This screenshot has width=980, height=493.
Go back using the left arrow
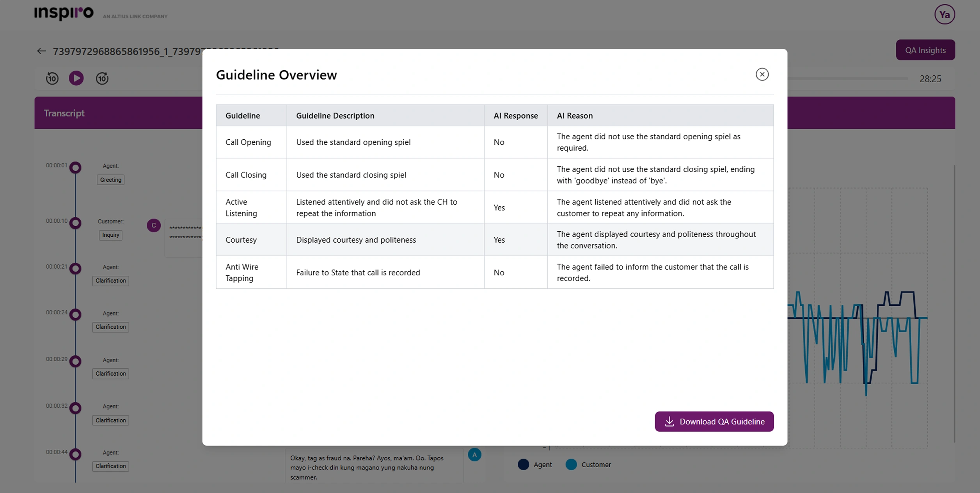pos(41,51)
